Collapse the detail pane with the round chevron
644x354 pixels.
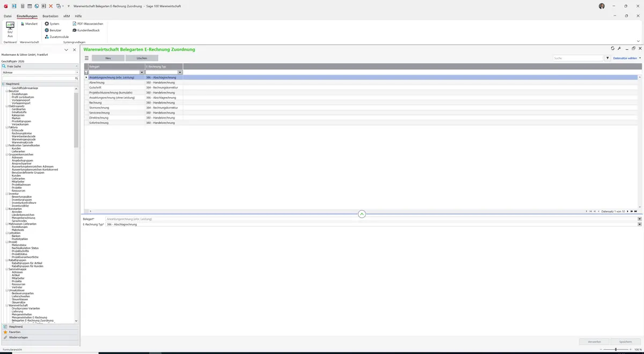[362, 214]
